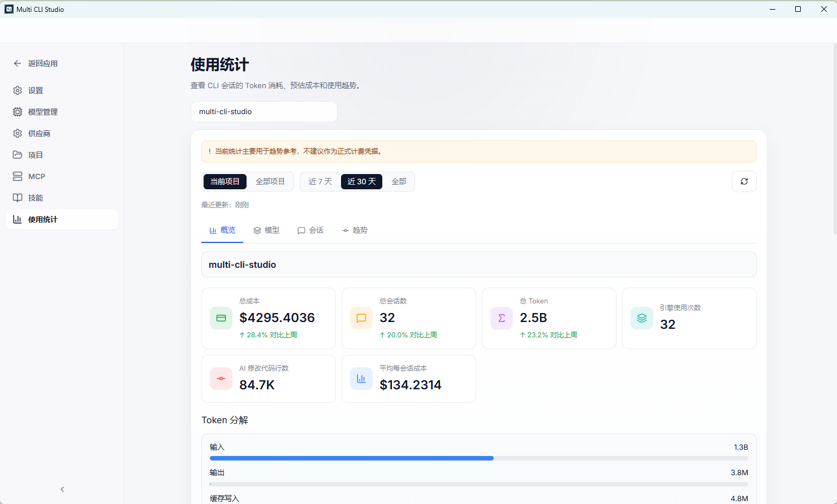Image resolution: width=837 pixels, height=504 pixels.
Task: Click the $134.2314 average cost value
Action: click(411, 385)
